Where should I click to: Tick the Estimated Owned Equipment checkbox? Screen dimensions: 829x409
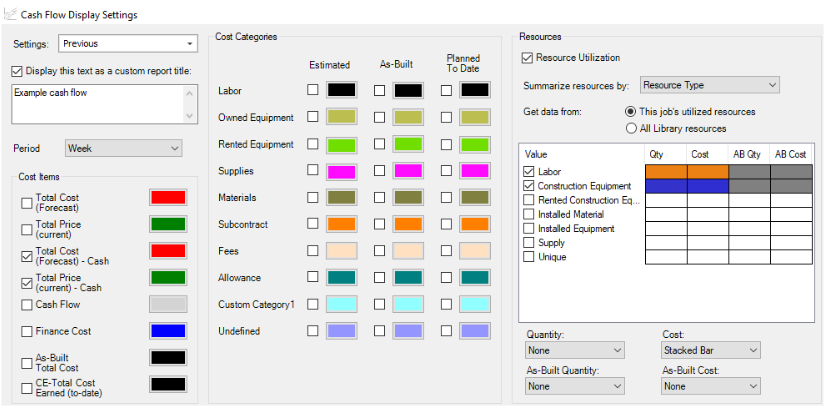point(313,118)
